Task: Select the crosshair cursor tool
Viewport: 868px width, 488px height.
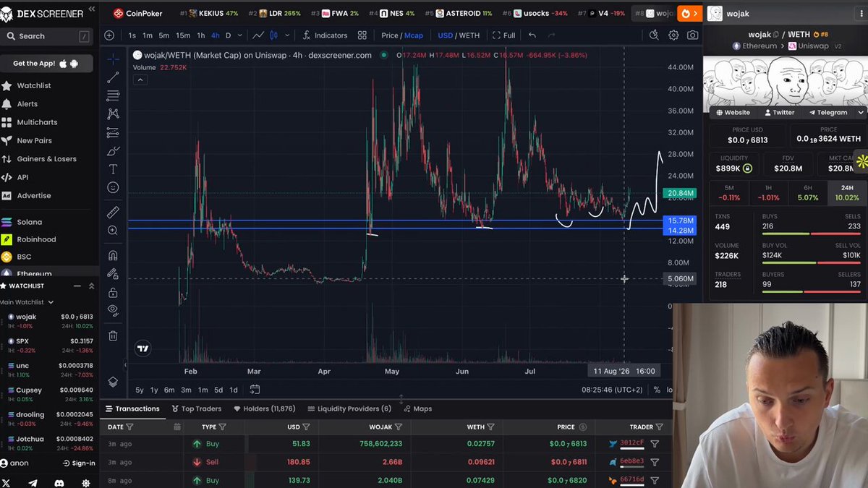Action: click(x=113, y=59)
